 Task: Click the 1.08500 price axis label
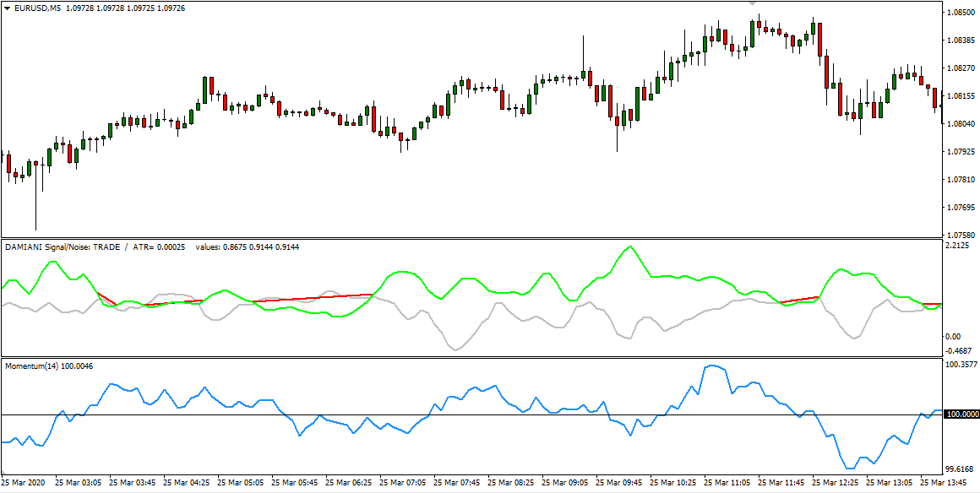962,13
